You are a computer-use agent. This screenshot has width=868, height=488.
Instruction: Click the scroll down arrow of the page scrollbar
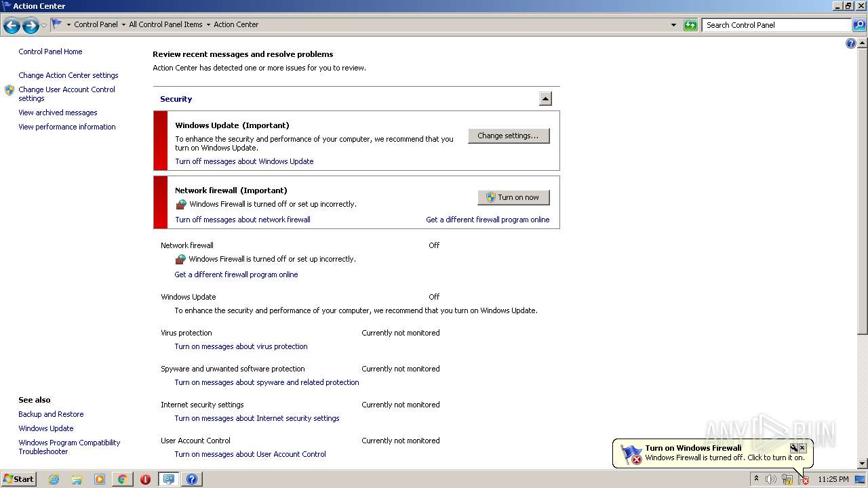pos(863,464)
